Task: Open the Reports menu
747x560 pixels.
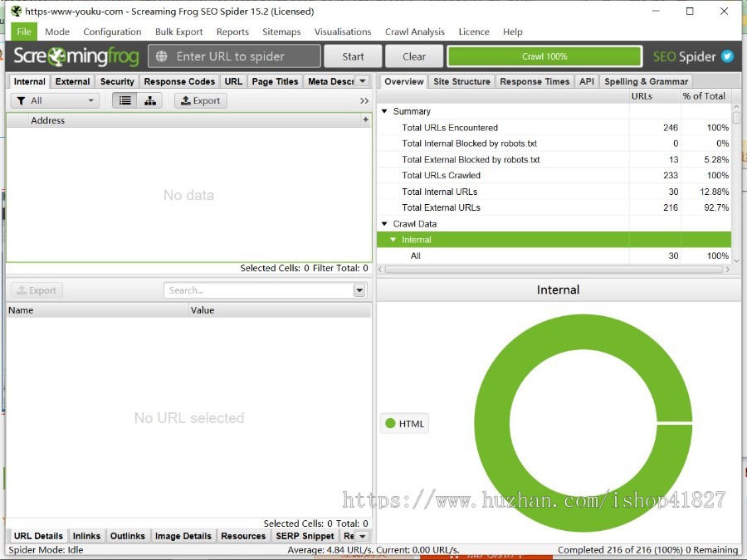Action: coord(232,32)
